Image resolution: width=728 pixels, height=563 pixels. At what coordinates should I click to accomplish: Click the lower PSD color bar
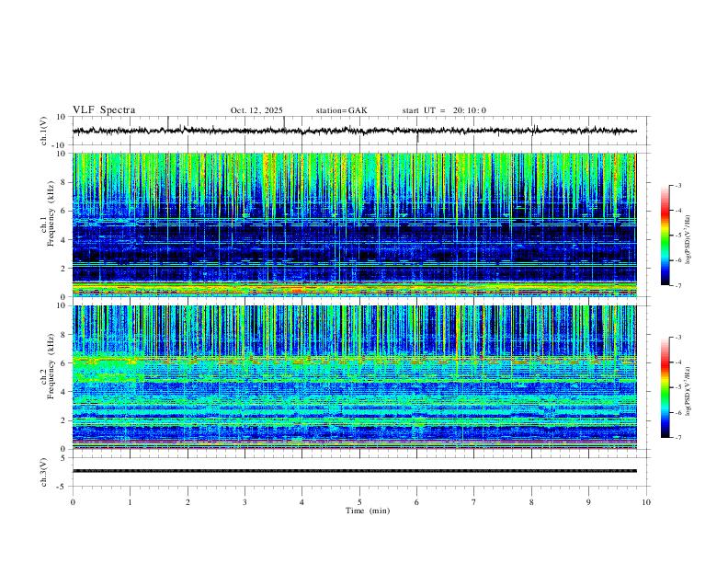coord(665,387)
